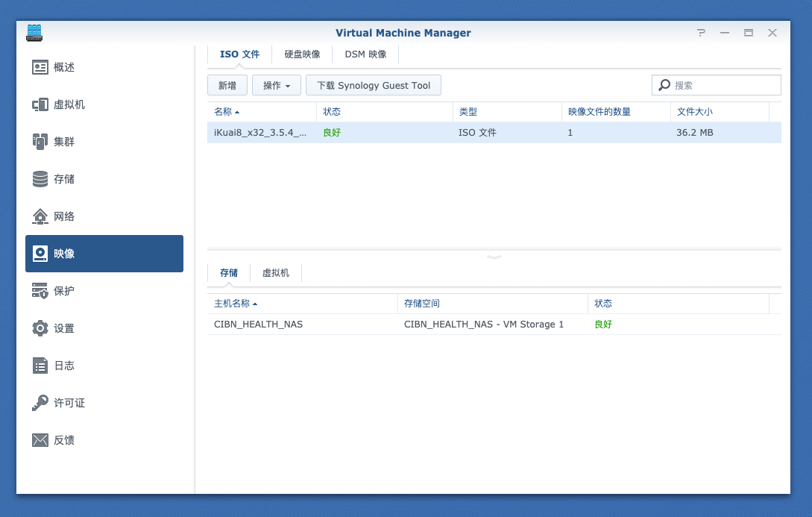The width and height of the screenshot is (812, 517).
Task: Maximize the Virtual Machine Manager window
Action: [x=749, y=33]
